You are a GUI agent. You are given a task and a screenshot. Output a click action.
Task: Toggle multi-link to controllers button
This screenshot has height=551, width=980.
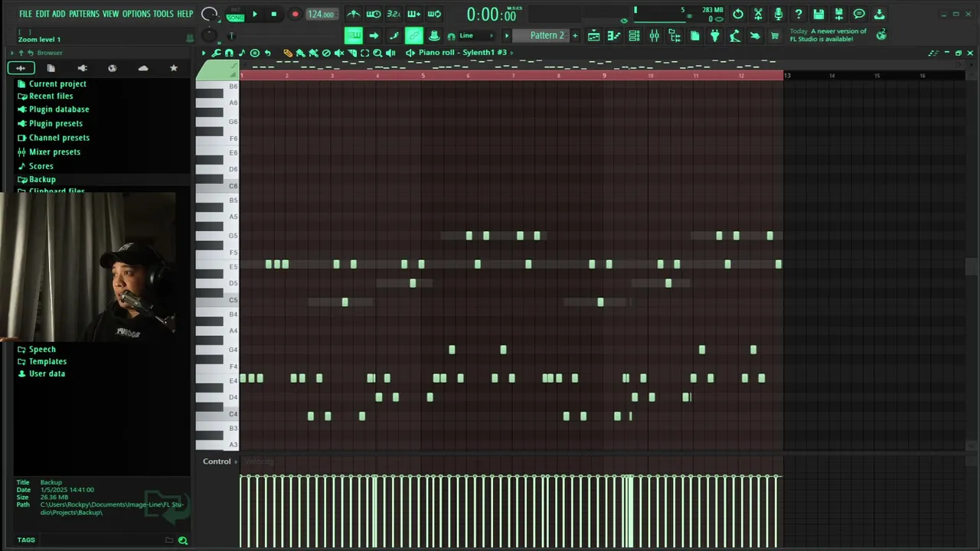(413, 36)
